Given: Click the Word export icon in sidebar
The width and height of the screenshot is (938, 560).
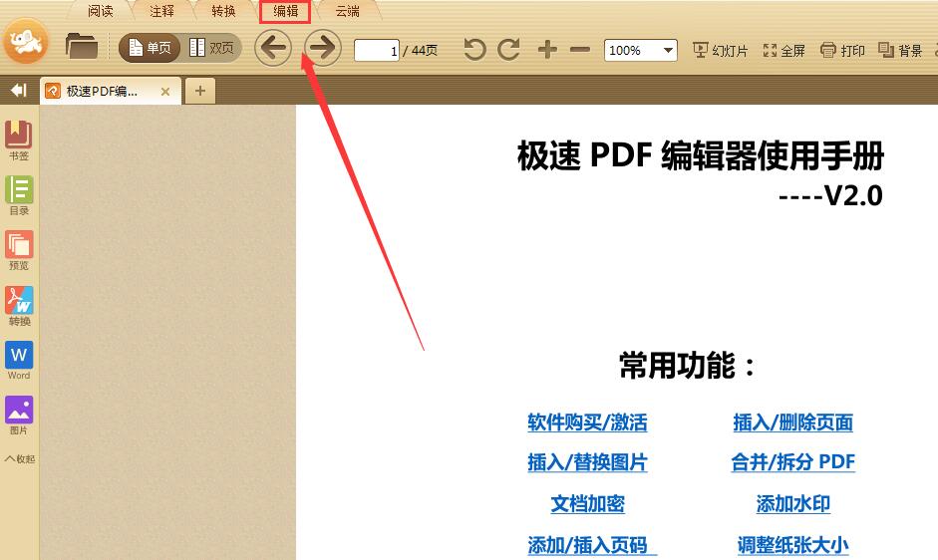Looking at the screenshot, I should pyautogui.click(x=19, y=361).
